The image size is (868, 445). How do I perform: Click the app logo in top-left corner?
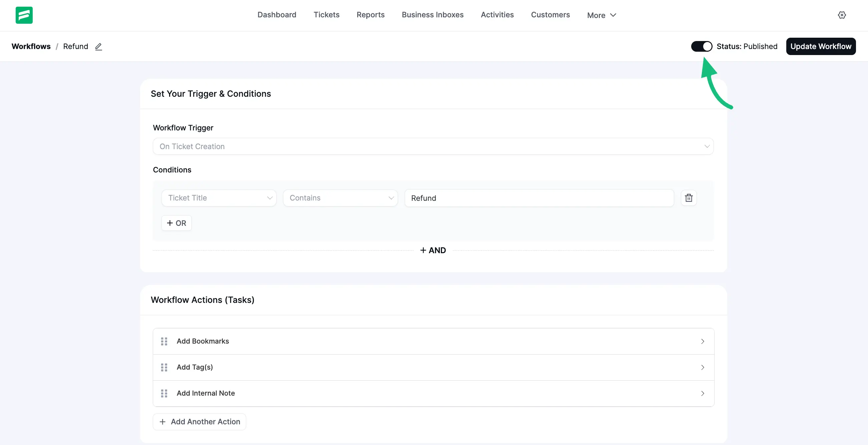[24, 15]
